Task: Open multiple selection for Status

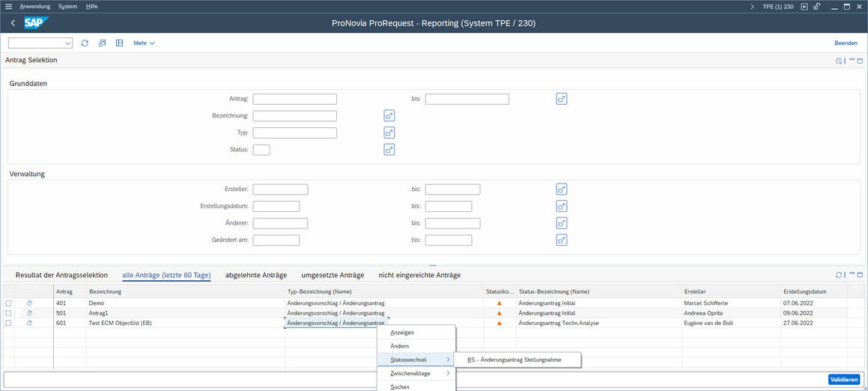Action: [389, 150]
